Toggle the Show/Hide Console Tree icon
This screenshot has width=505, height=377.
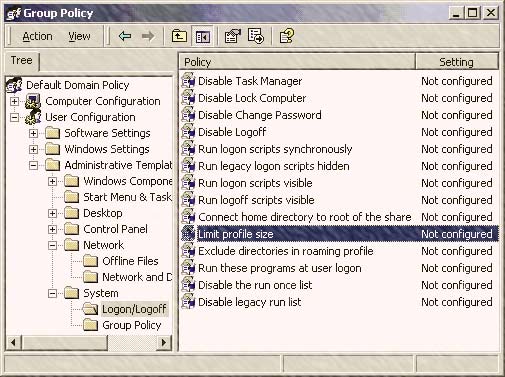pyautogui.click(x=203, y=36)
